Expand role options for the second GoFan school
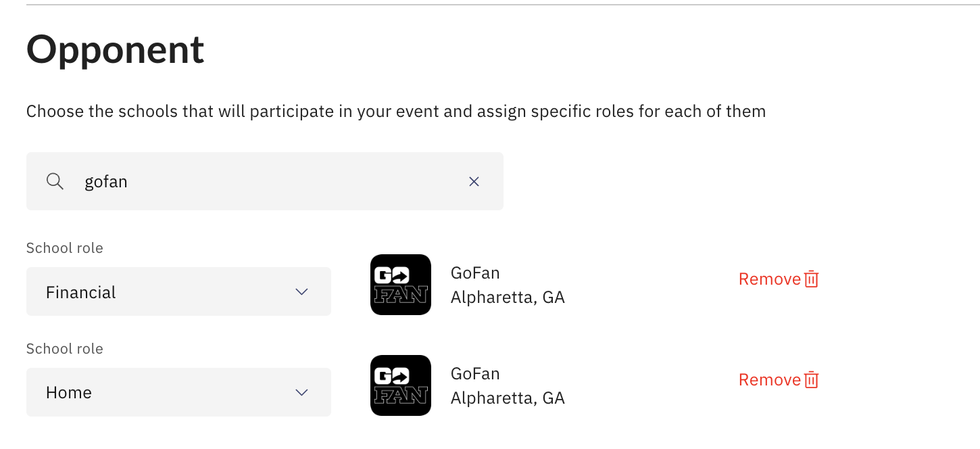Screen dimensions: 980x449 tap(178, 392)
